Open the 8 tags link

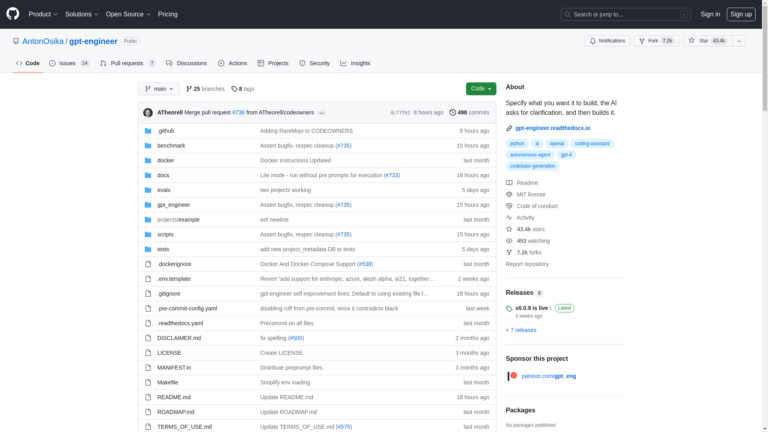click(243, 89)
